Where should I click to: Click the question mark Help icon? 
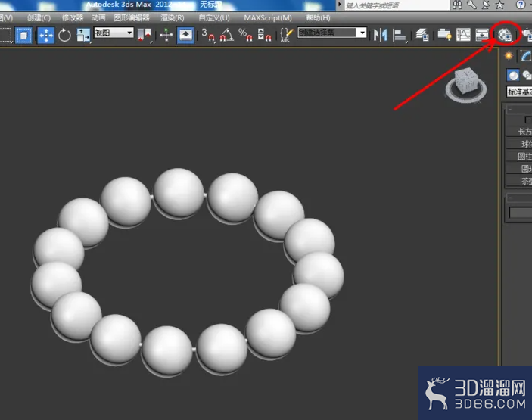[521, 5]
